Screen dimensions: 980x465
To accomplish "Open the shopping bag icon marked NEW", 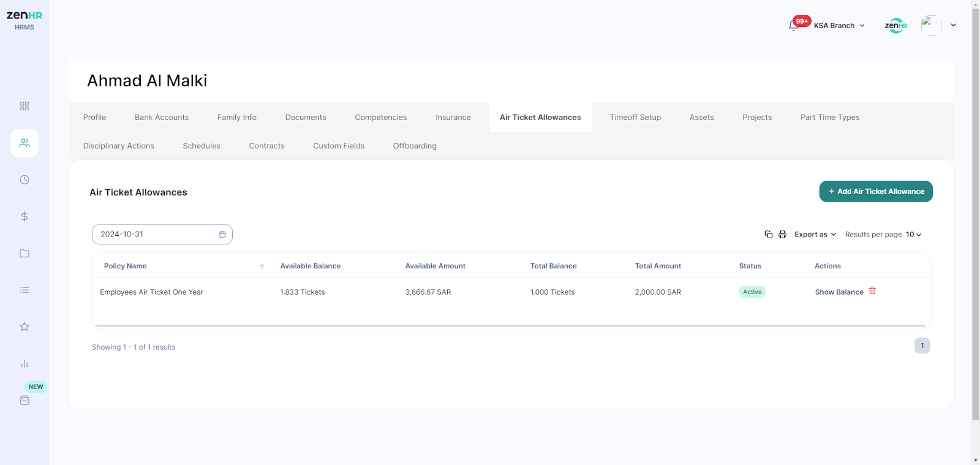I will (x=24, y=400).
